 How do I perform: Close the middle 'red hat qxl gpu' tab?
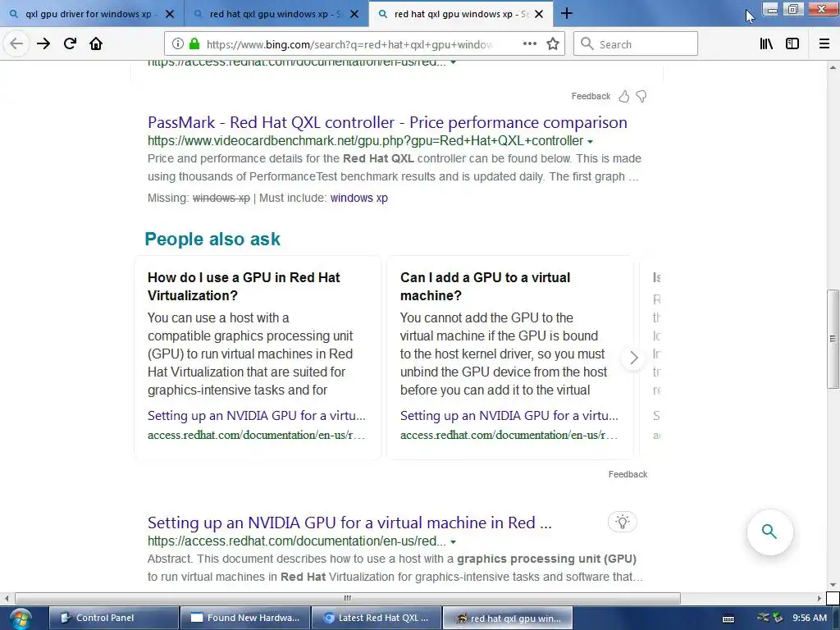(354, 14)
